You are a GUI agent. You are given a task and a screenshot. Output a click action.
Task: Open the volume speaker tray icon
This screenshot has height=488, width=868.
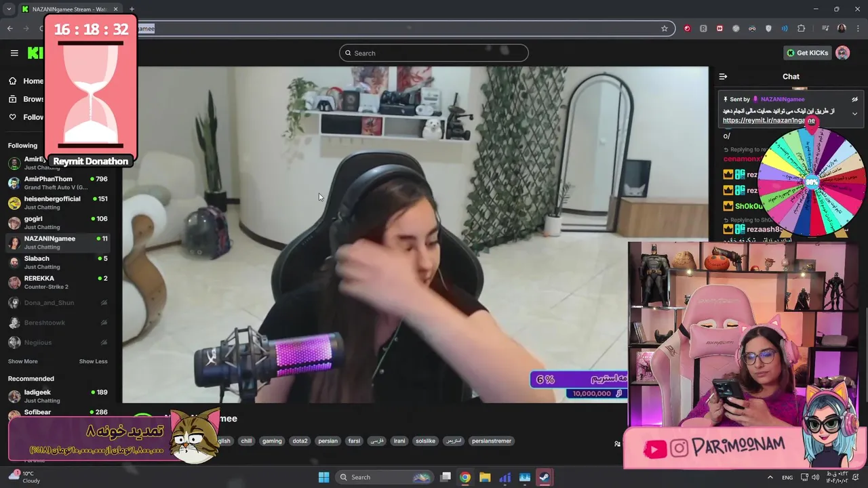coord(816,477)
